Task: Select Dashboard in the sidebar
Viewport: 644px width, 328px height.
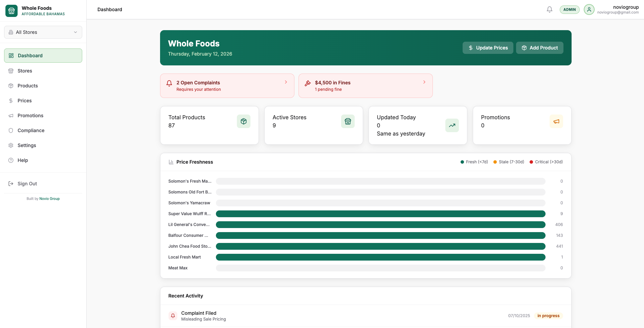Action: [x=30, y=56]
